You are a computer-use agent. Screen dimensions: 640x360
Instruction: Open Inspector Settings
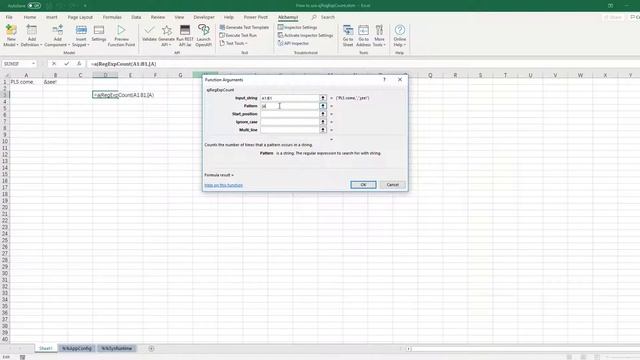[x=297, y=27]
